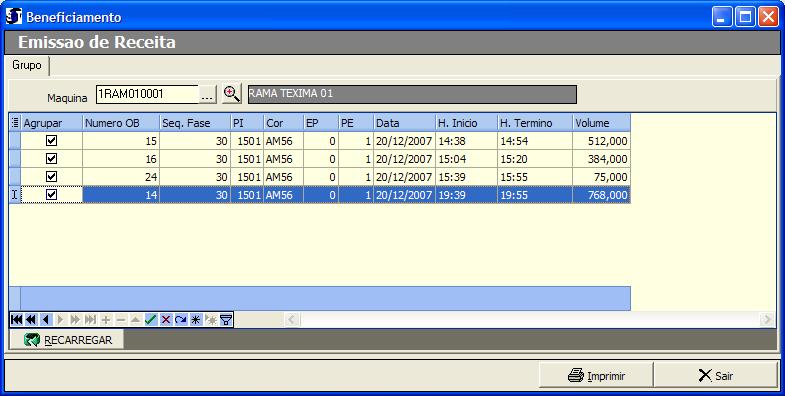This screenshot has width=785, height=396.
Task: Uncheck Agrupar for Numero OB 15
Action: [x=51, y=141]
